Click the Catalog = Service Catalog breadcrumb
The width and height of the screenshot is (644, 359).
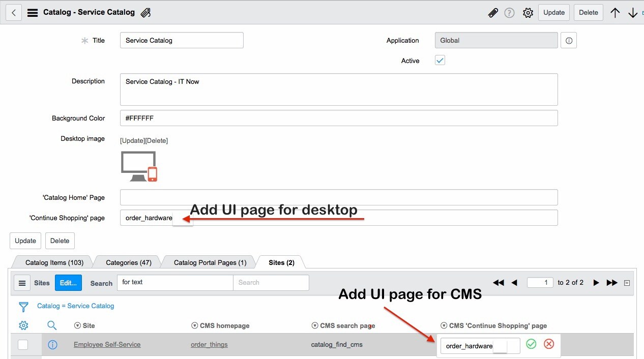pos(75,306)
